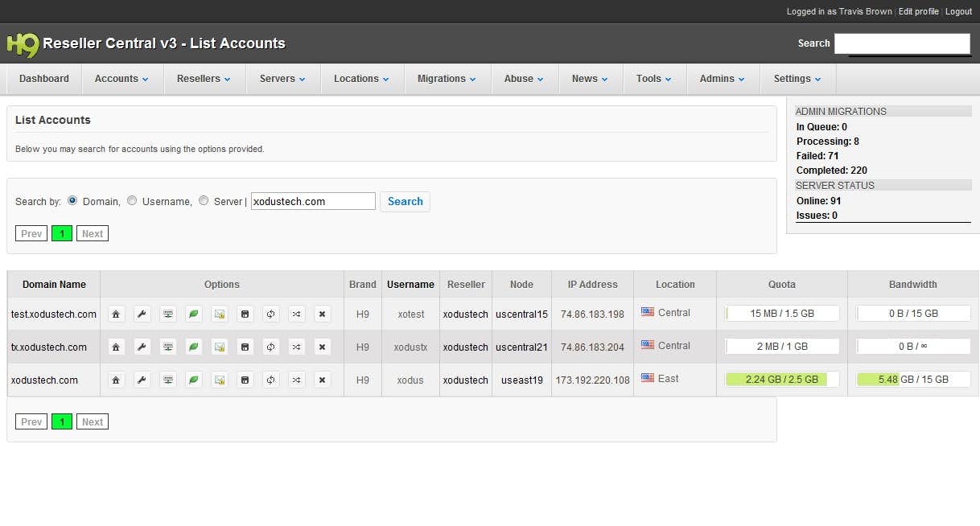Click the Search button beside domain field
This screenshot has height=526, width=980.
tap(405, 201)
